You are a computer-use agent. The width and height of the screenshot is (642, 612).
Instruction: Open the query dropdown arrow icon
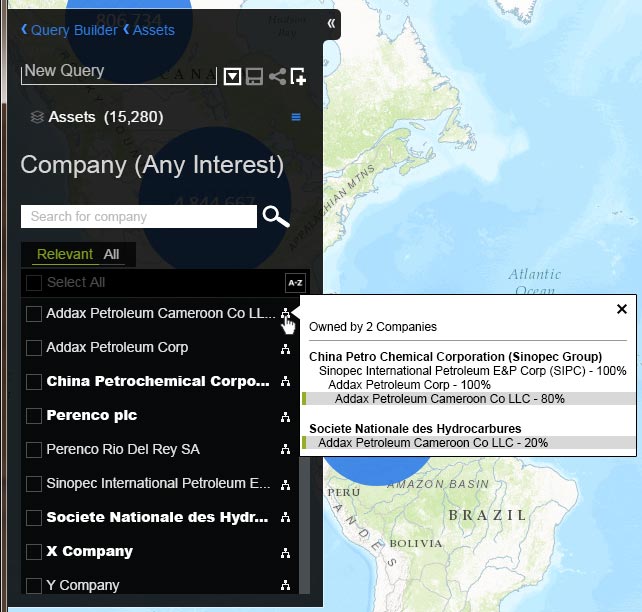(x=232, y=77)
